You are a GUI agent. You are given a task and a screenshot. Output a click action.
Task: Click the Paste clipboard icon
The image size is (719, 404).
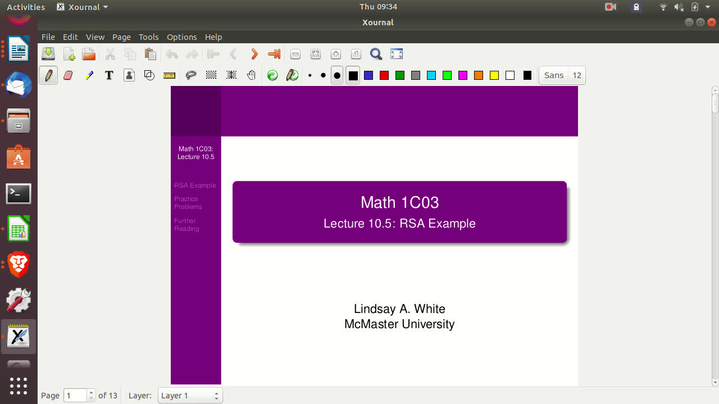click(150, 54)
